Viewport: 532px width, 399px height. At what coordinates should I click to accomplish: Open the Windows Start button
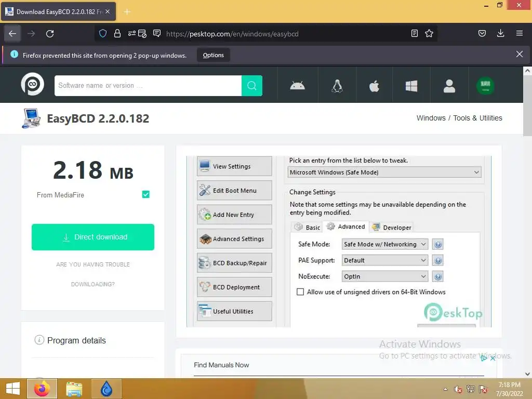(13, 389)
